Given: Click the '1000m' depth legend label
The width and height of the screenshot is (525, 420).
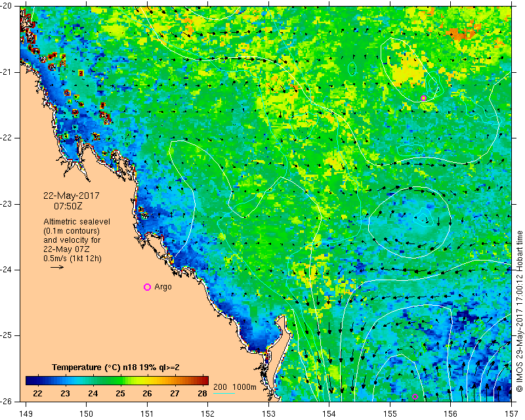Looking at the screenshot, I should tap(244, 387).
